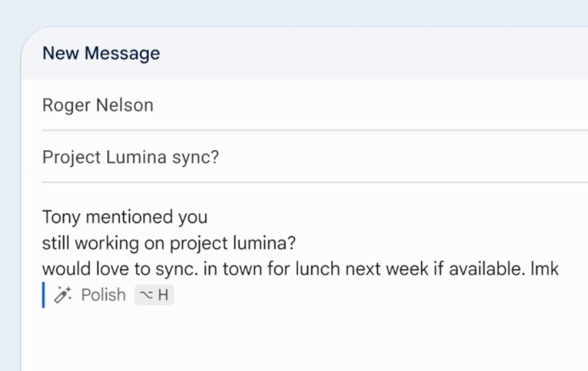Click empty header bar right of New Message
The height and width of the screenshot is (371, 588).
[375, 53]
